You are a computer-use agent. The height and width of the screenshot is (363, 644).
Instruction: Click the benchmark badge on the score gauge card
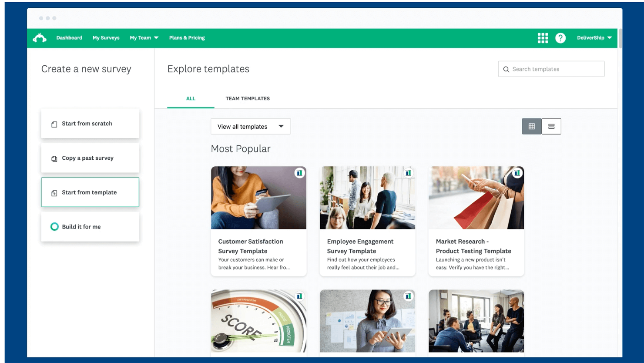[x=299, y=296]
